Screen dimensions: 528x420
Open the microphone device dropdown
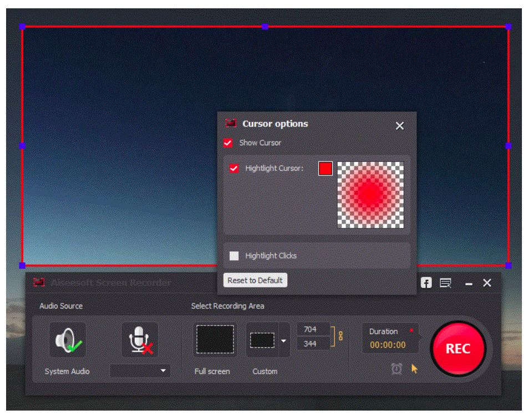click(x=140, y=371)
